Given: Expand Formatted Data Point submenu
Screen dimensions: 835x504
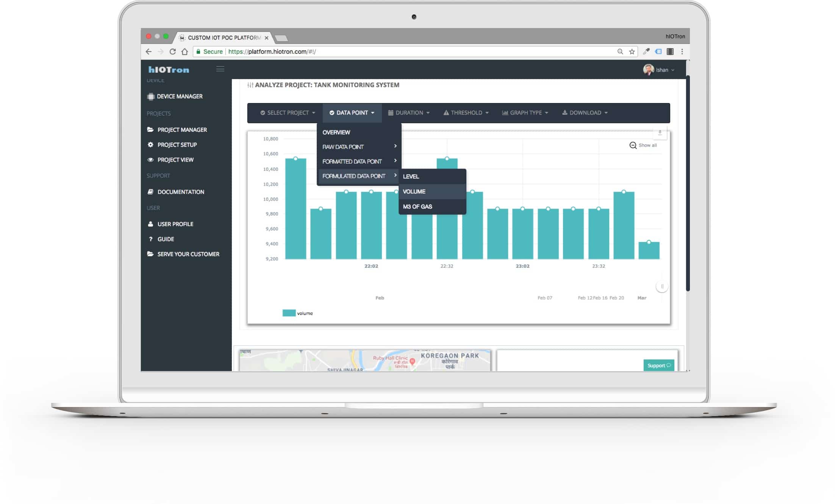Looking at the screenshot, I should click(359, 161).
